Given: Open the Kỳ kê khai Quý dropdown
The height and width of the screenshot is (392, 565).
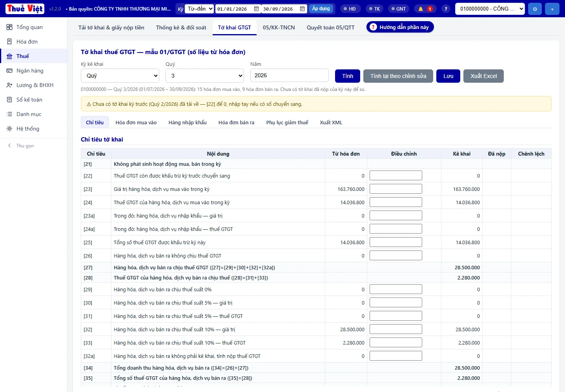Looking at the screenshot, I should pyautogui.click(x=120, y=76).
